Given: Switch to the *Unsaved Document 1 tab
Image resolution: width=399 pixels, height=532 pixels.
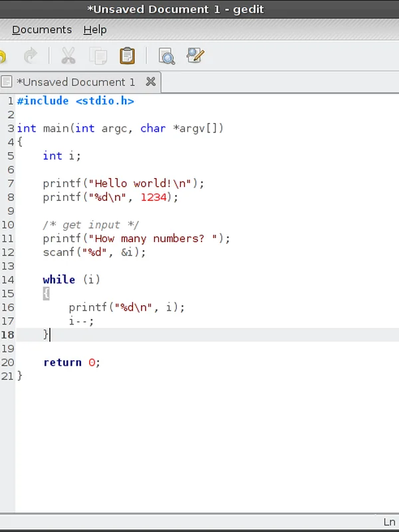Looking at the screenshot, I should (x=75, y=82).
